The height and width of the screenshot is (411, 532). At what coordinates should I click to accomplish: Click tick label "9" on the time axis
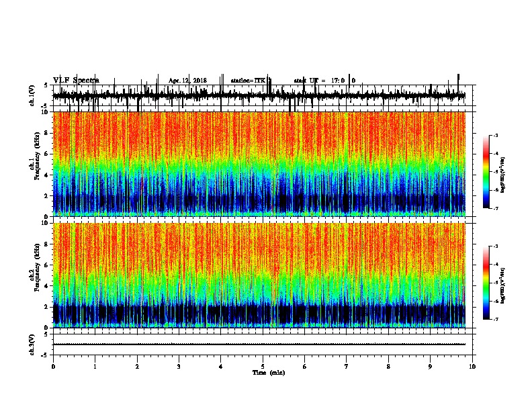click(x=430, y=367)
